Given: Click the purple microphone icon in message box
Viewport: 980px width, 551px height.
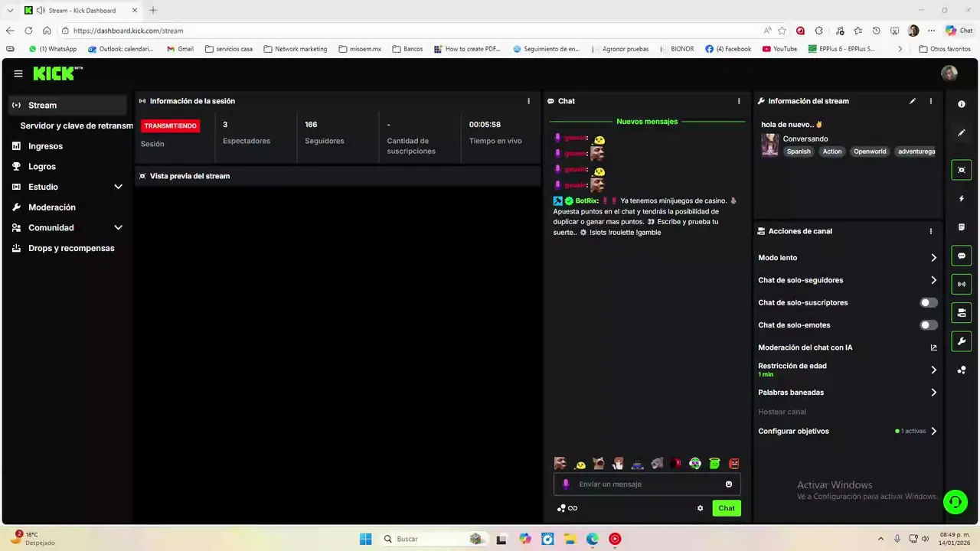Looking at the screenshot, I should pyautogui.click(x=567, y=484).
